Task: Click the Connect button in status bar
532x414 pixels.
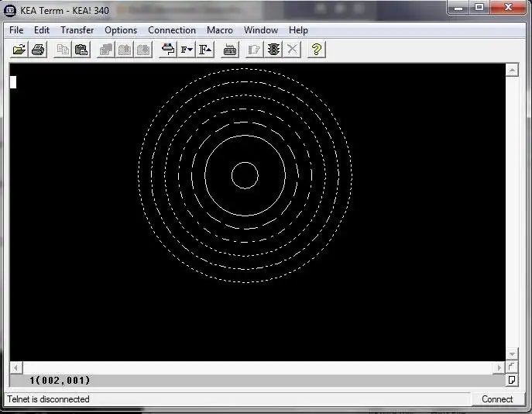Action: click(x=497, y=399)
